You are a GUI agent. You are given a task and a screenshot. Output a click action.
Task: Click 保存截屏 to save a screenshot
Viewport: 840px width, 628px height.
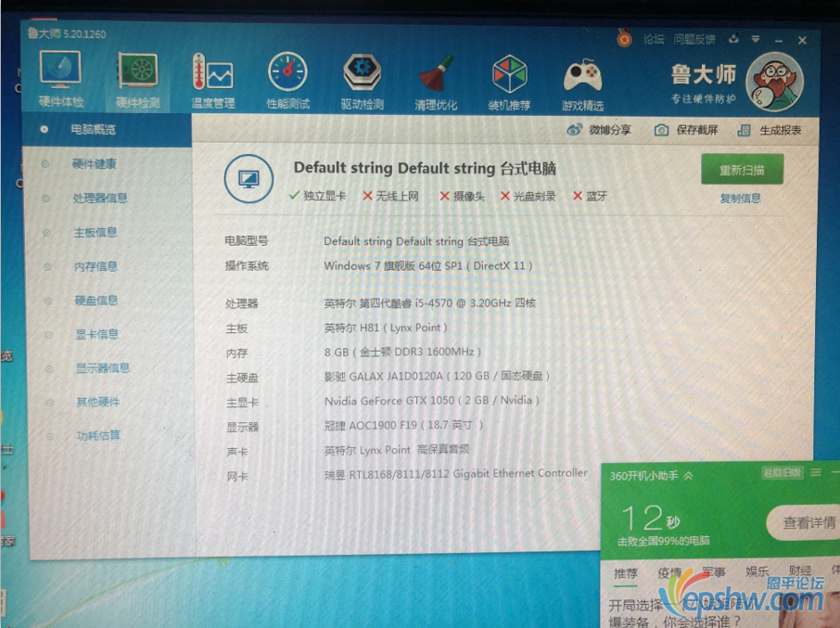(686, 130)
